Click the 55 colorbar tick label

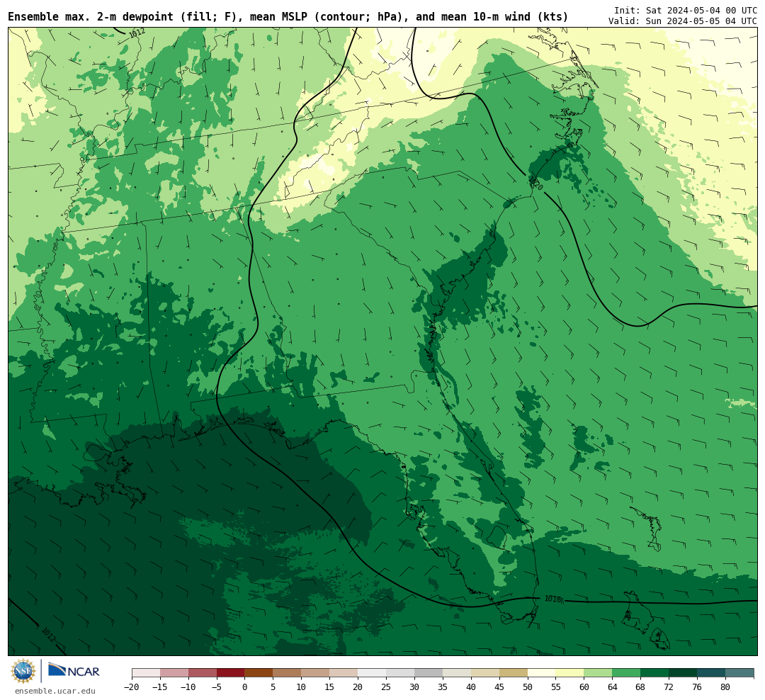tap(556, 687)
